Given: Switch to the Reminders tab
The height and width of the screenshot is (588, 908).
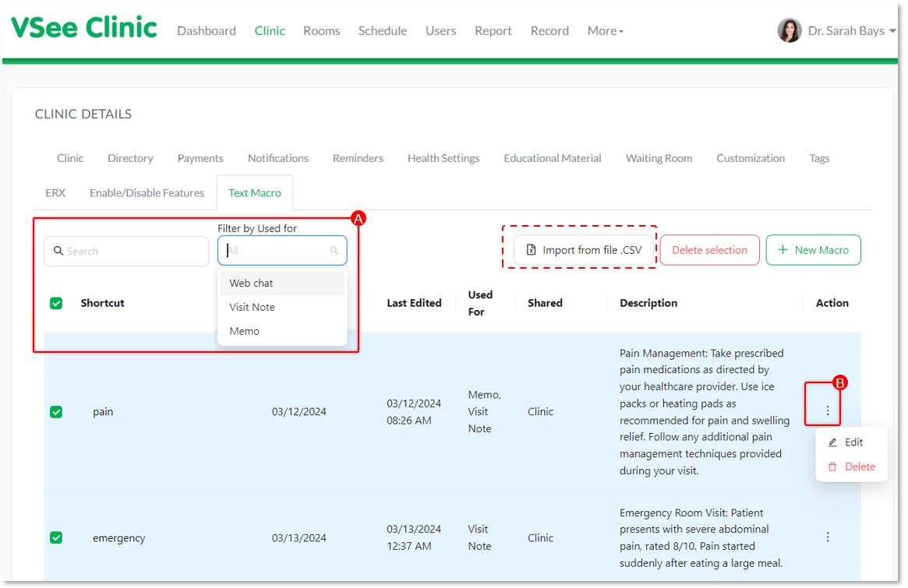Looking at the screenshot, I should point(358,158).
